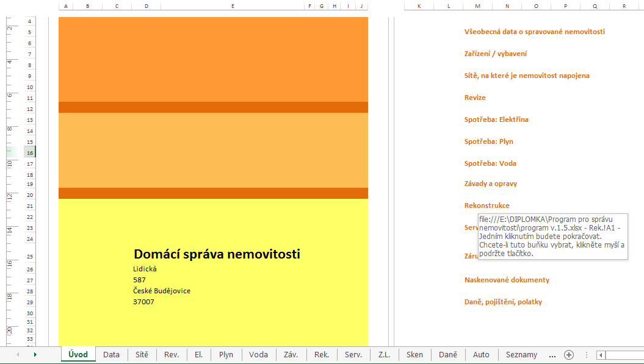Go to the Seznamy sheet tab
The width and height of the screenshot is (644, 364).
pos(521,355)
